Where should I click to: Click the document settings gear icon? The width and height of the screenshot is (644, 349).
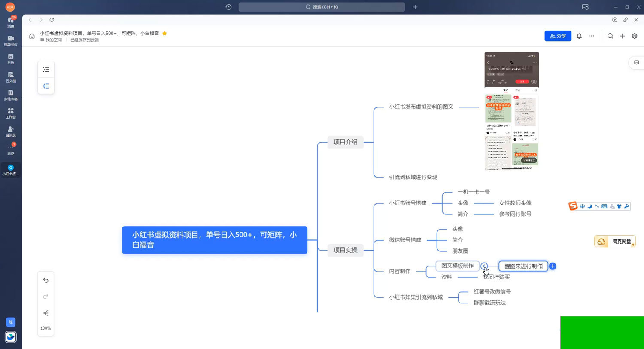[x=635, y=36]
